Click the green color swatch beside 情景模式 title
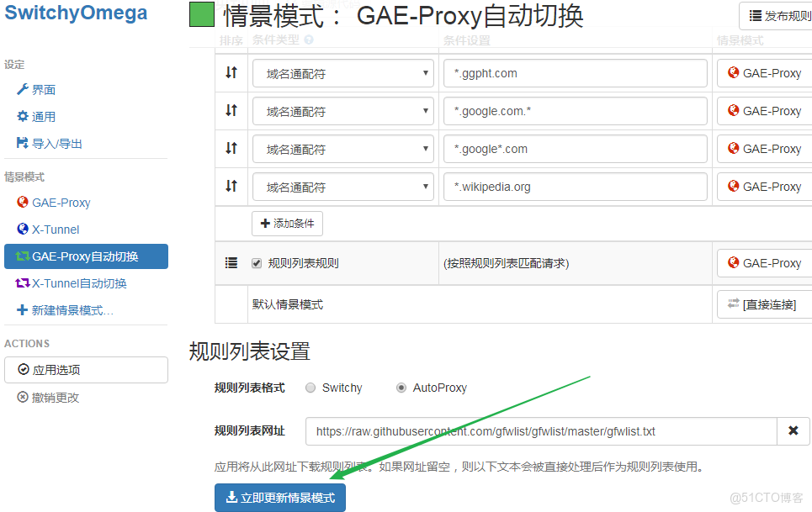Viewport: 812px width, 512px height. (x=200, y=15)
